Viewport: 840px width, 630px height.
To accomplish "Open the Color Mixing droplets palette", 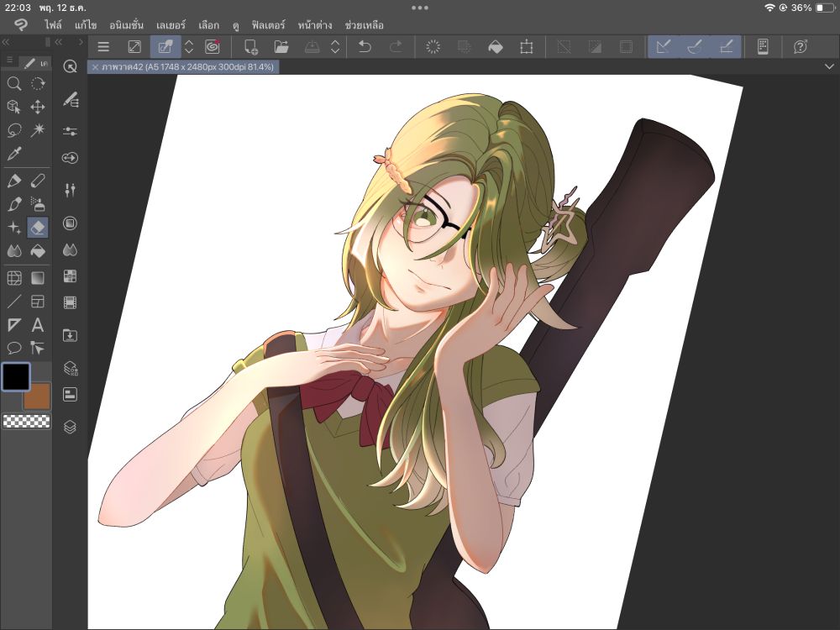I will 71,249.
